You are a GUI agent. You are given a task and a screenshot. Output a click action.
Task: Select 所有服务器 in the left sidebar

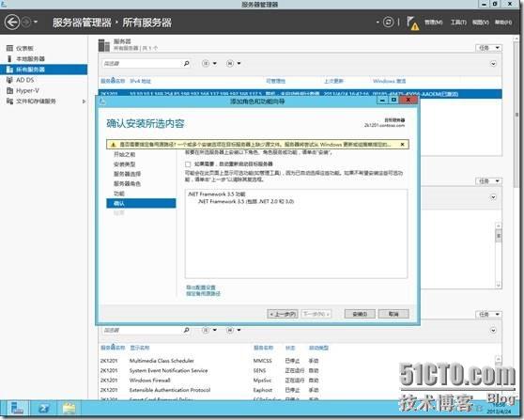43,70
